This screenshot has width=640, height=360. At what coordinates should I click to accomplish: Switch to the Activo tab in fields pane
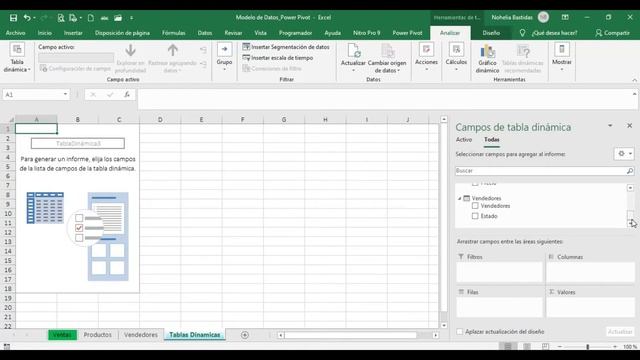(464, 140)
